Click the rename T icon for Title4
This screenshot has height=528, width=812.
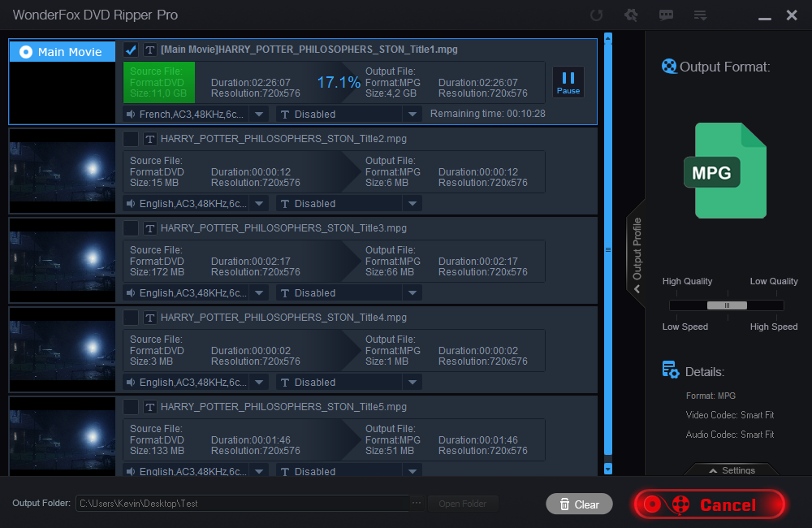pos(149,318)
